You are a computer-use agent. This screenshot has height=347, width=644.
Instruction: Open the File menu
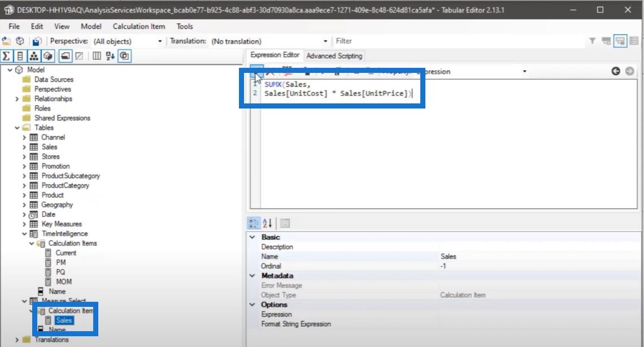tap(14, 27)
